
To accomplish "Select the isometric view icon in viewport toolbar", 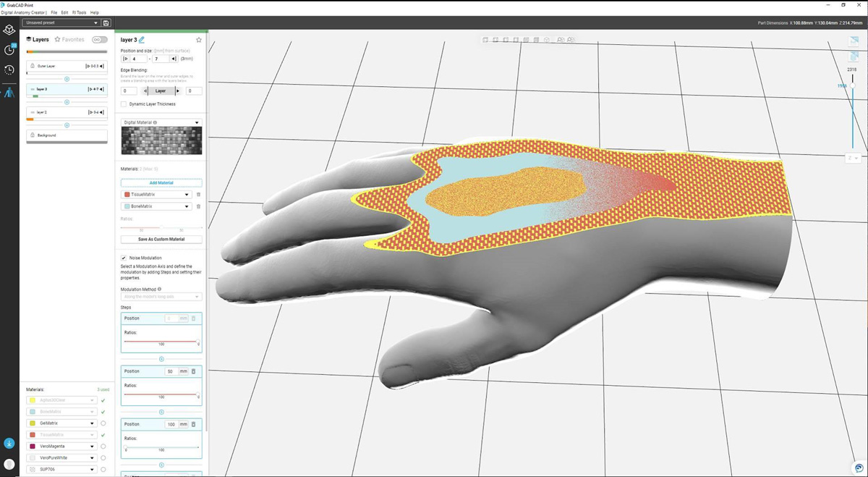I will [547, 40].
